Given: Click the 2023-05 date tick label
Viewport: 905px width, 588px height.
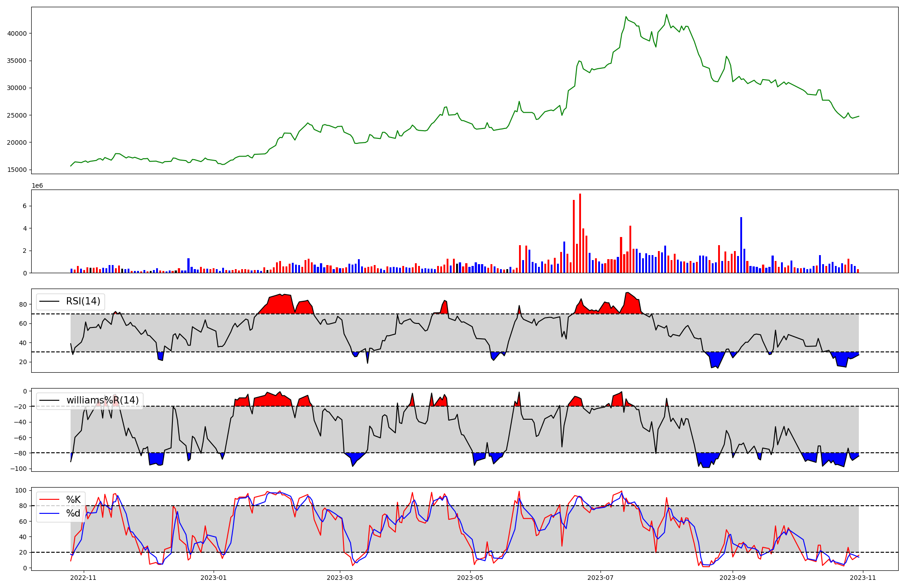Looking at the screenshot, I should [x=470, y=578].
